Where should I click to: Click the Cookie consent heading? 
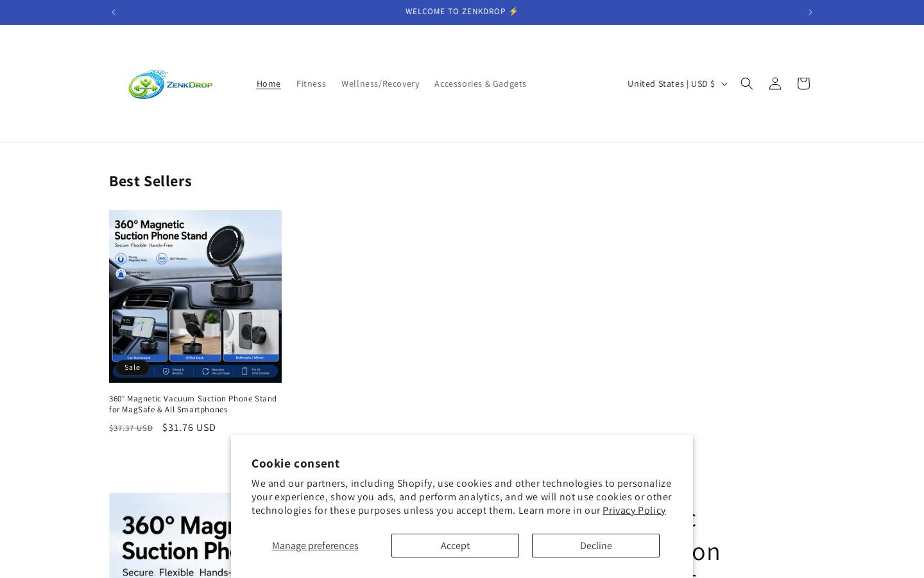pos(296,464)
